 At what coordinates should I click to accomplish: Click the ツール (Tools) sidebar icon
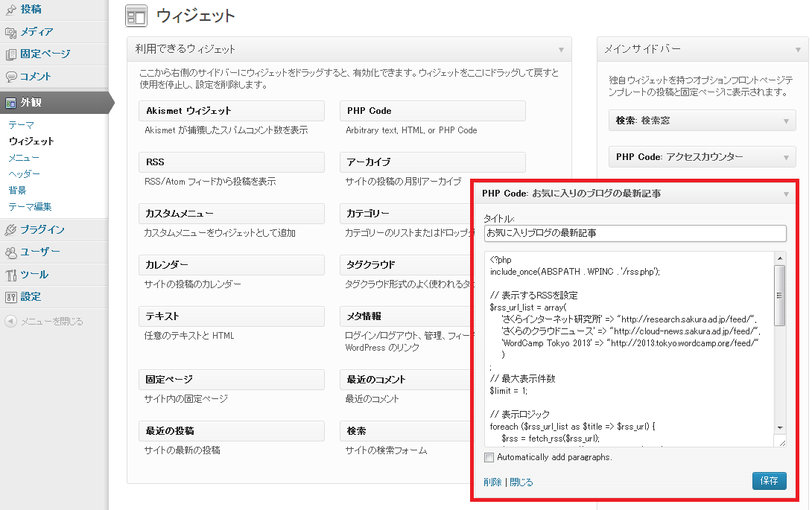[10, 275]
